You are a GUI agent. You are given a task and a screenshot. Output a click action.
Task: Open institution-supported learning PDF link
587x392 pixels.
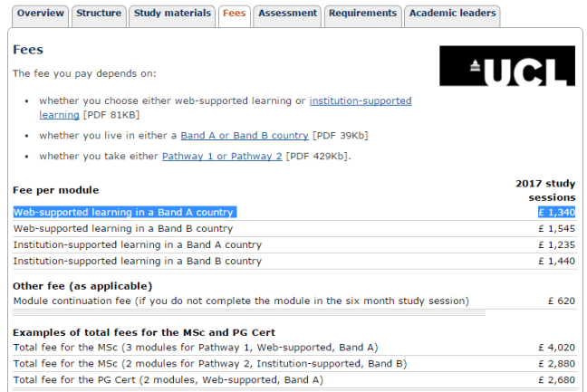point(361,100)
